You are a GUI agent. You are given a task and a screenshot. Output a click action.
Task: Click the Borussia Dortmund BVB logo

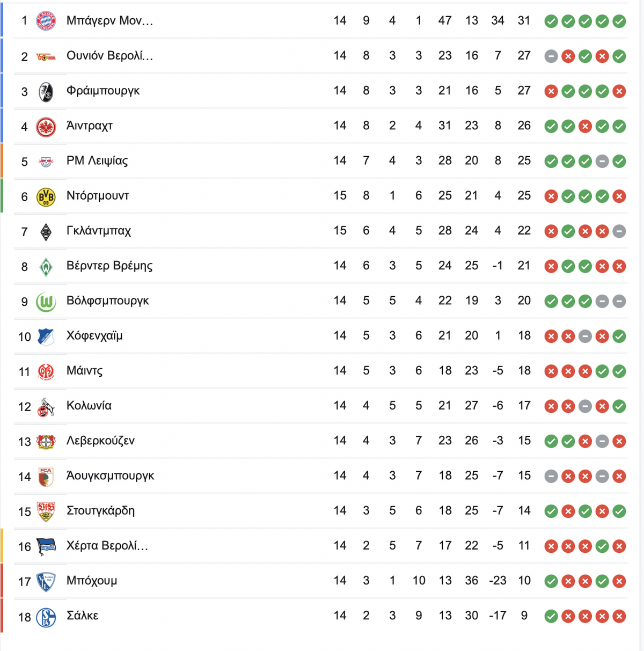pos(46,197)
